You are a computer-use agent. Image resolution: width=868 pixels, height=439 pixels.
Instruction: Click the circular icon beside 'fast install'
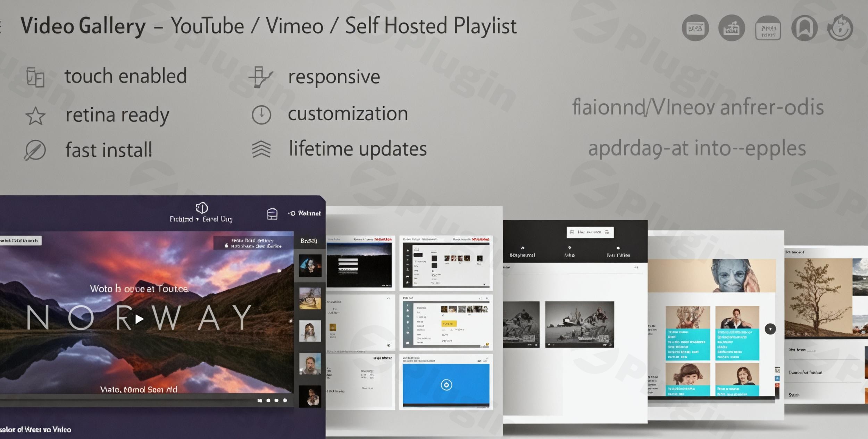[35, 150]
